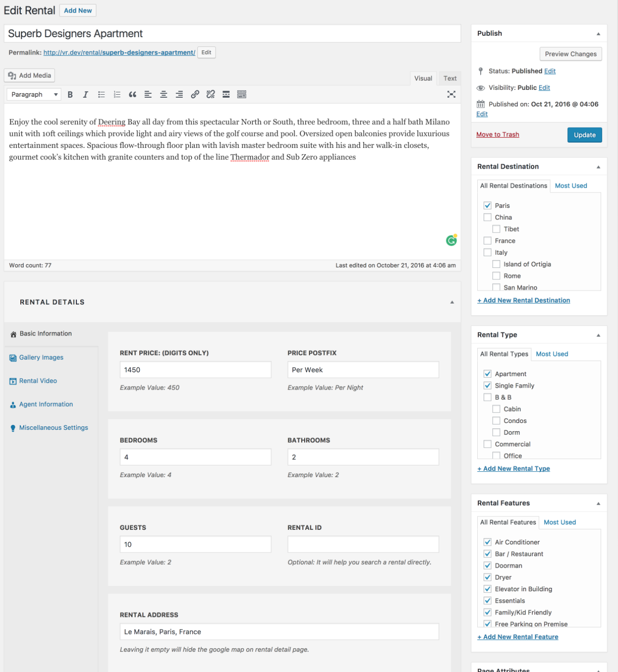Uncheck the Doorman feature

coord(487,566)
